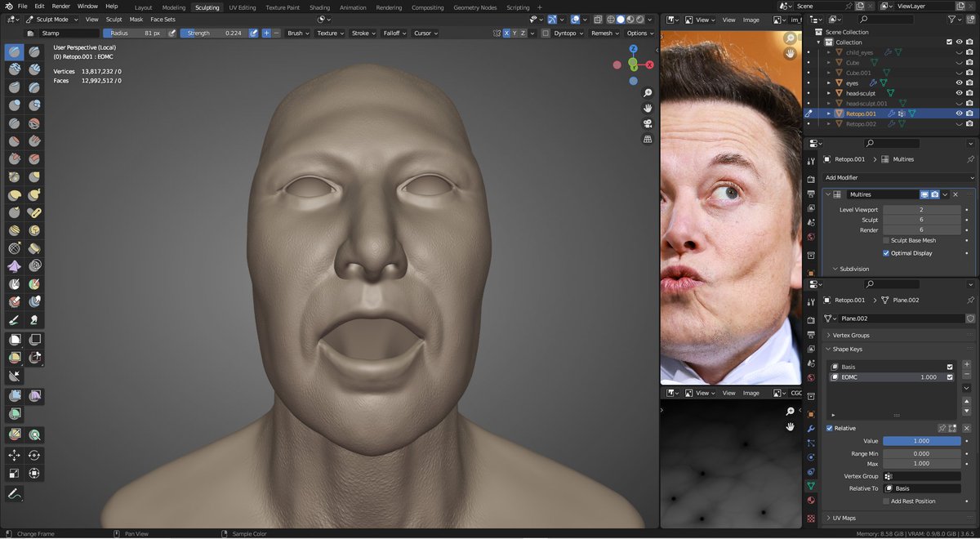Enable the Sculpt Base Mesh checkbox
980x539 pixels.
886,240
